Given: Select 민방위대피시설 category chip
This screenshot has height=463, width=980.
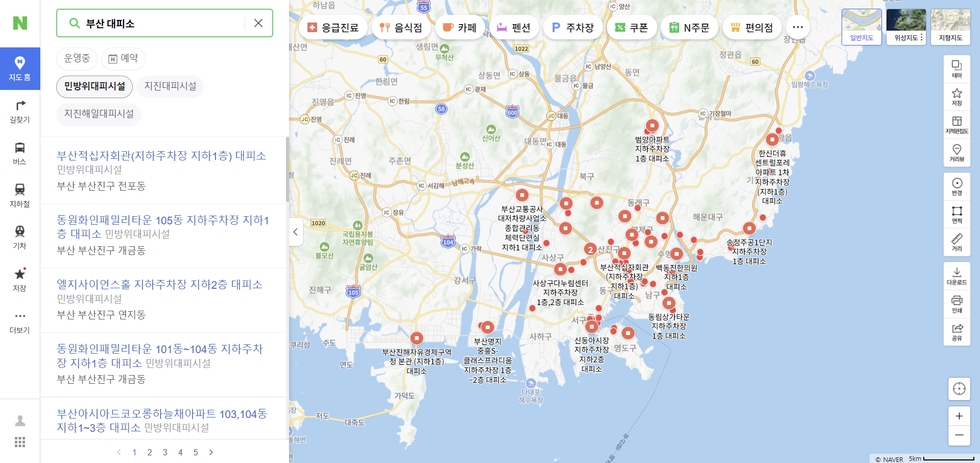Looking at the screenshot, I should click(x=94, y=86).
